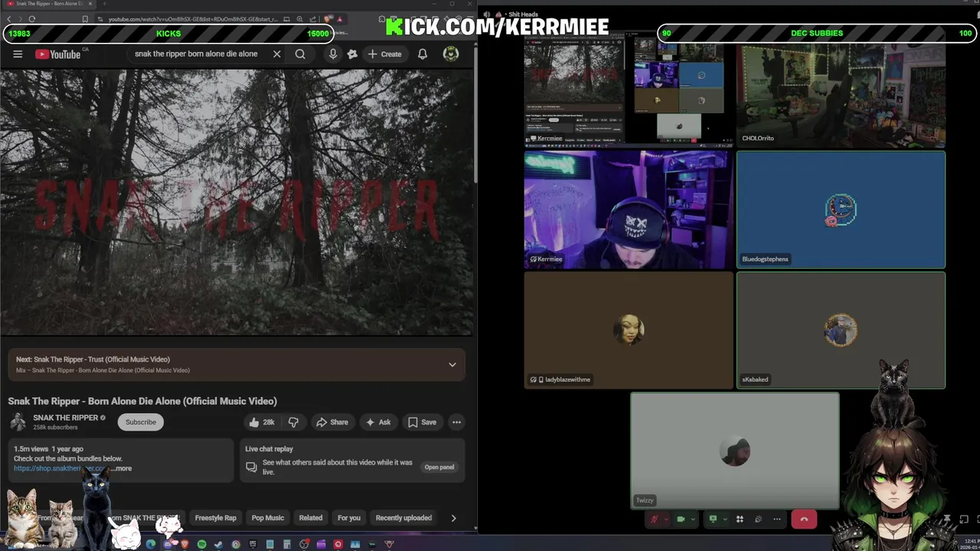Open Microsoft Edge from the taskbar
Viewport: 980px width, 551px height.
click(x=151, y=544)
